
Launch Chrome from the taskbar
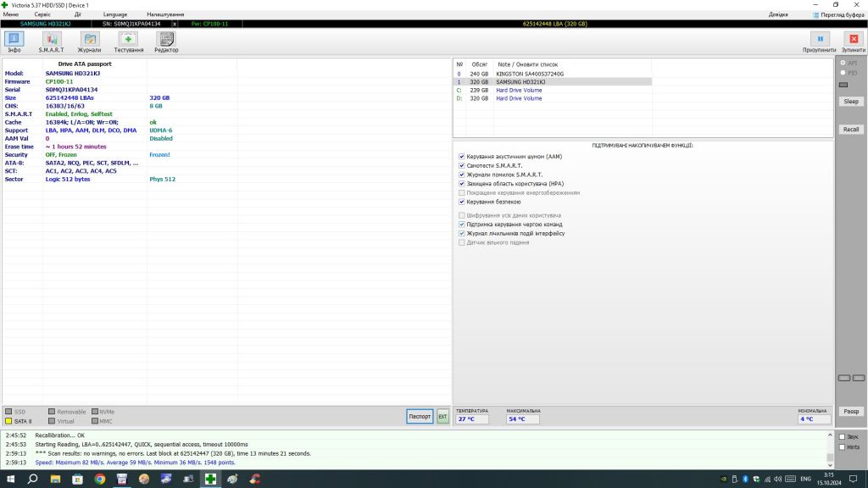(x=100, y=480)
